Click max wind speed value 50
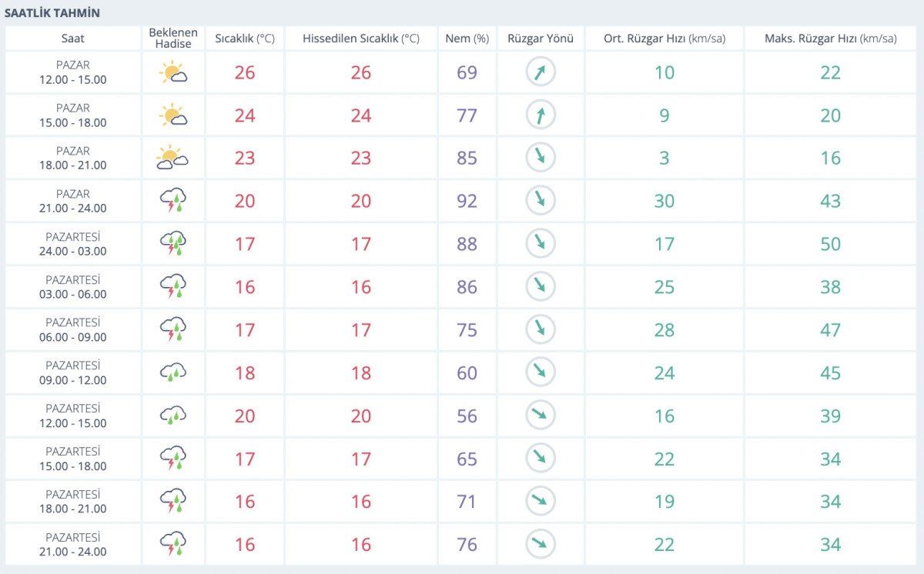Viewport: 924px width, 574px height. pos(830,244)
